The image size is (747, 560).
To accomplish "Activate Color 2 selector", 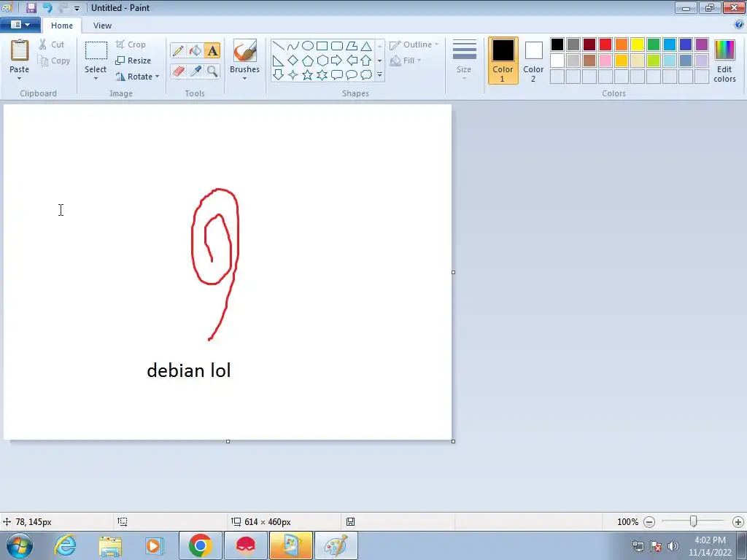I will 533,61.
